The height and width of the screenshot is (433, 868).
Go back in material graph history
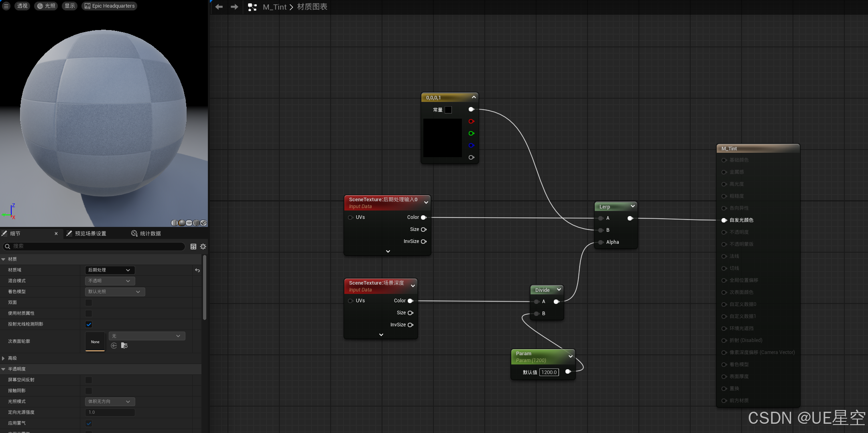[219, 7]
